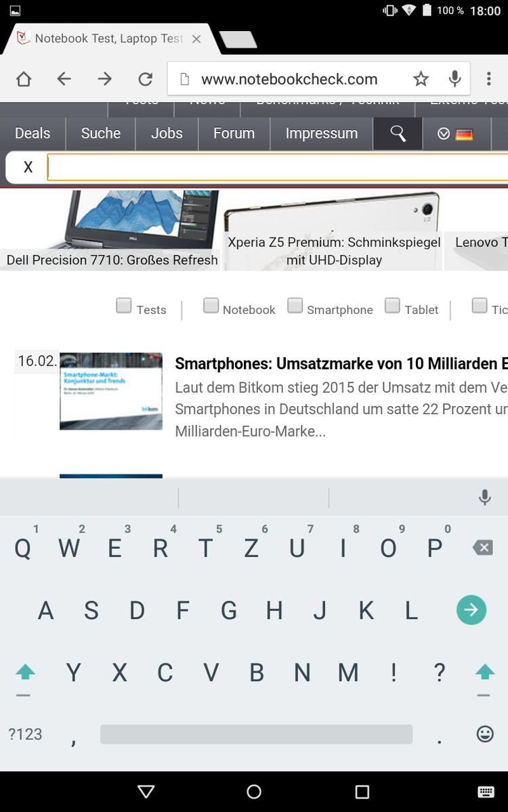Toggle the Tablet filter checkbox
508x812 pixels.
click(x=392, y=305)
